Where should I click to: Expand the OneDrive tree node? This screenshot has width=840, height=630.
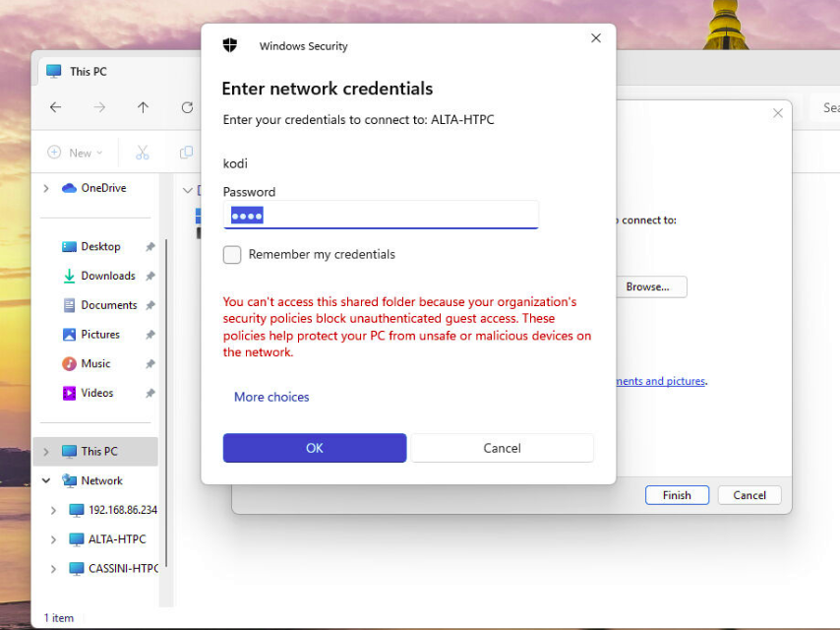click(45, 188)
